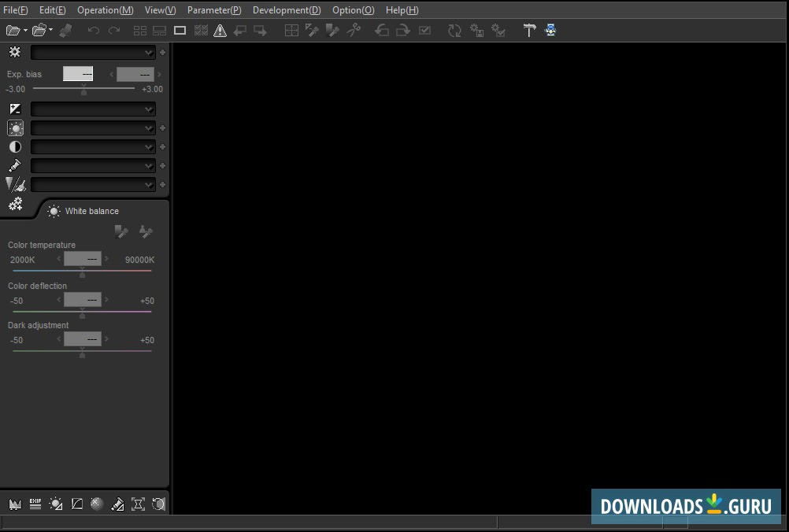789x532 pixels.
Task: Open the Exposure bias compensation icon
Action: point(16,109)
